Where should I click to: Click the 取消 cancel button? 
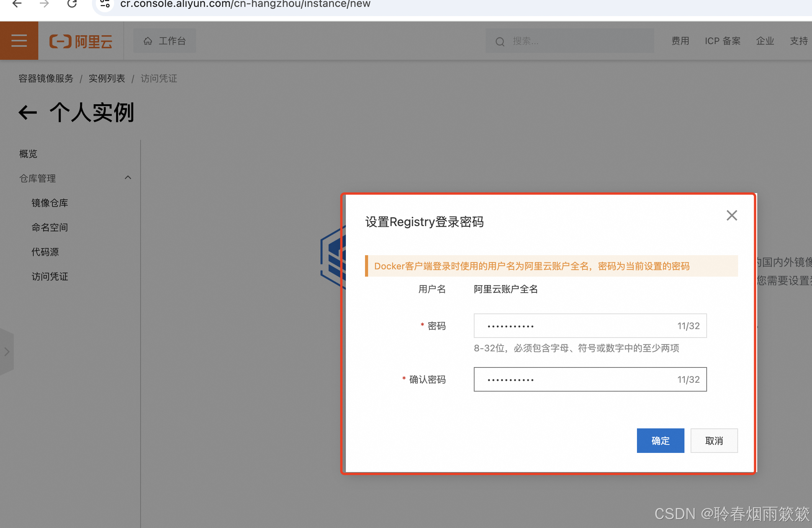coord(714,441)
